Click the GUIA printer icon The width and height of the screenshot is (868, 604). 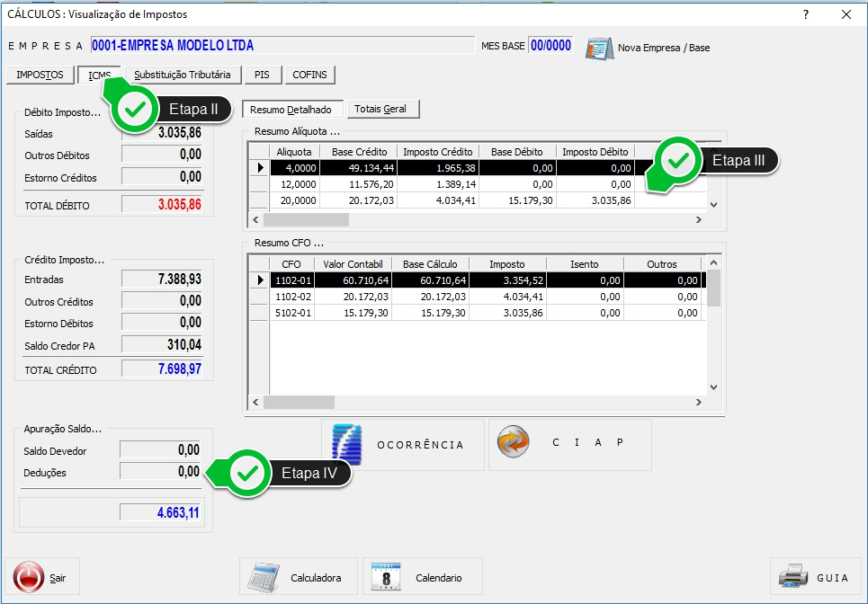tap(792, 577)
